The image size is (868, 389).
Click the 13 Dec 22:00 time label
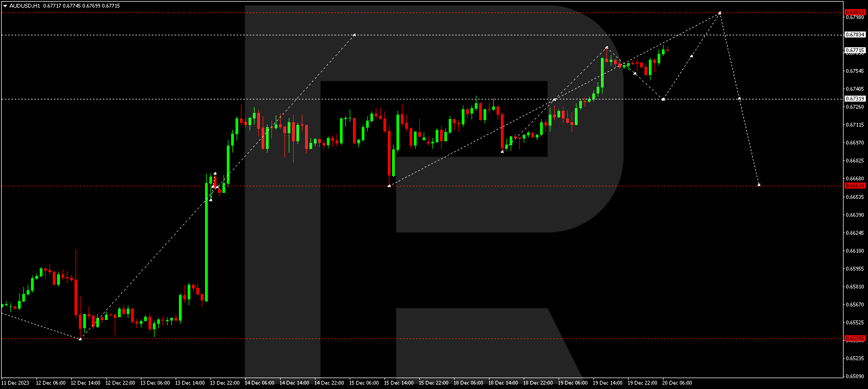pos(225,383)
